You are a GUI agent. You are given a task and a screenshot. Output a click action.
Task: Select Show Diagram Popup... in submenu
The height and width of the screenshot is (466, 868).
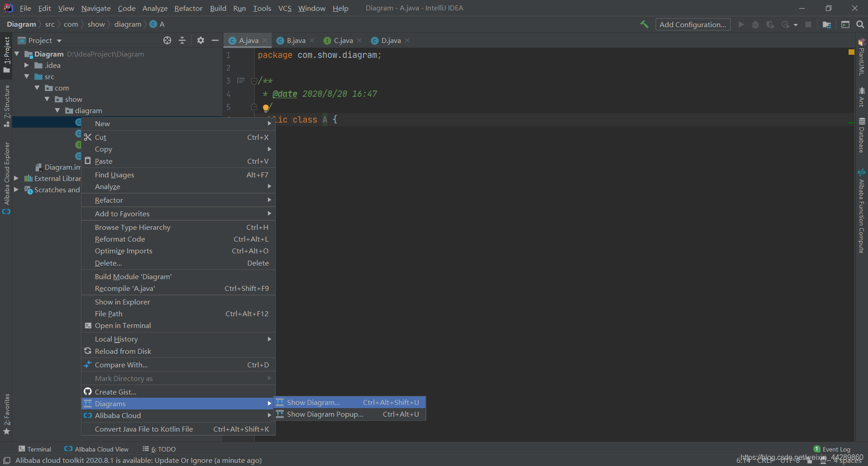point(350,414)
